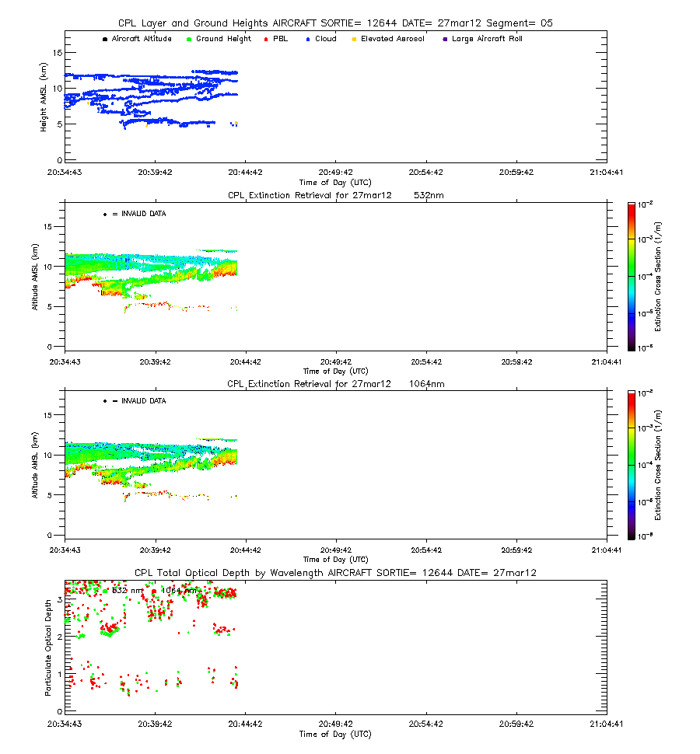Image resolution: width=700 pixels, height=754 pixels.
Task: Click the 'INVALID DATA' legend in 1064nm plot
Action: [x=135, y=401]
